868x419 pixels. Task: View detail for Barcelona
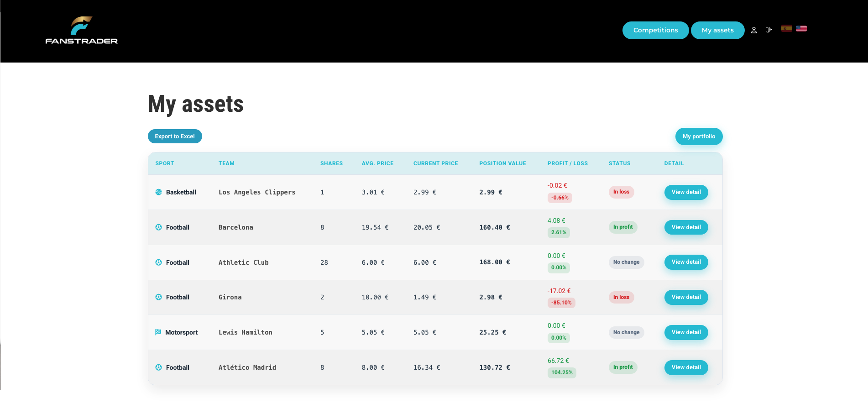click(x=686, y=227)
